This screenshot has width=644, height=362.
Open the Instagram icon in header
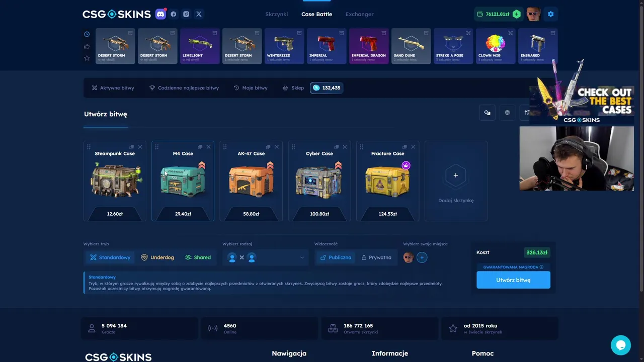186,14
